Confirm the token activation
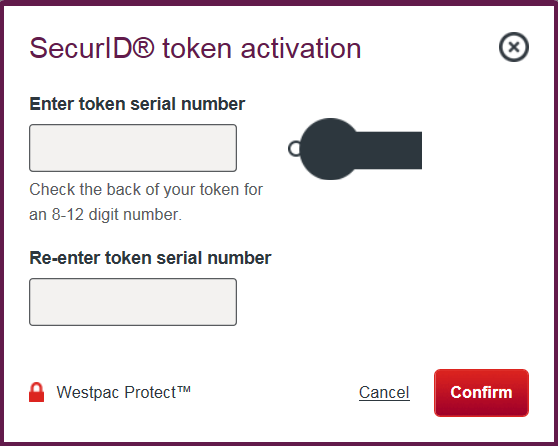Viewport: 558px width, 446px height. tap(481, 393)
